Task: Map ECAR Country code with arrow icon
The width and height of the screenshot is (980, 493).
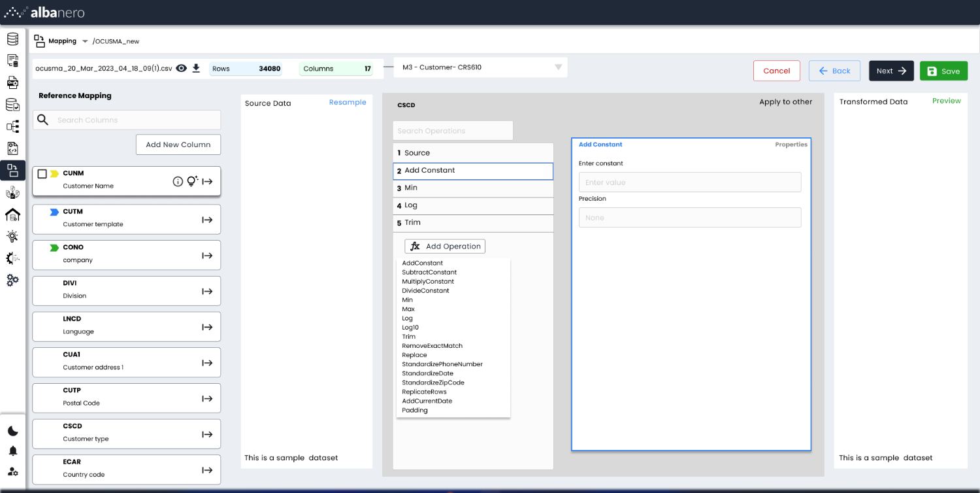Action: (207, 470)
